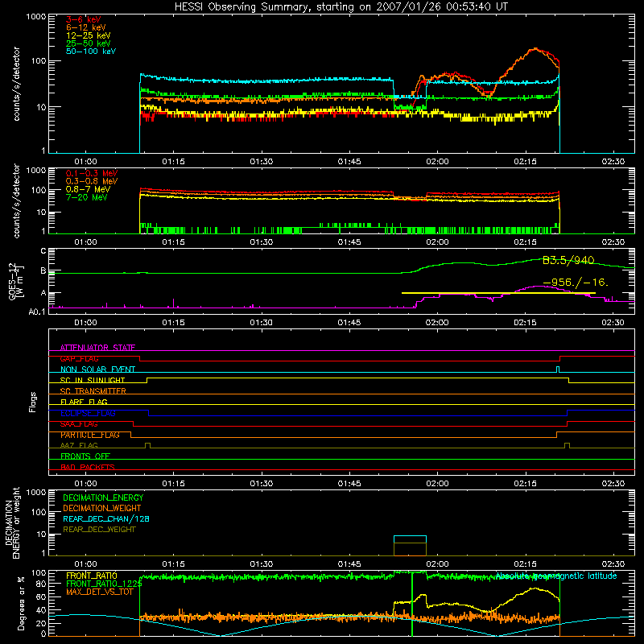This screenshot has width=644, height=644.
Task: Click the 02:30 time label under the Flags panel
Action: [x=613, y=484]
